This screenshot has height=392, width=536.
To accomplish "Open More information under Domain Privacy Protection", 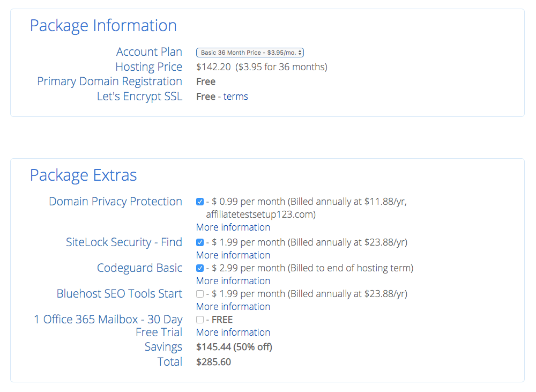I will coord(233,227).
